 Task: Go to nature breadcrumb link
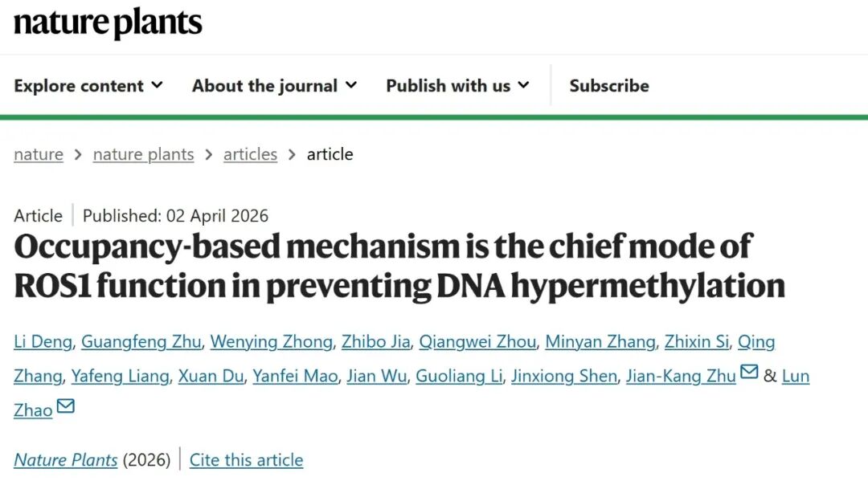[x=38, y=154]
